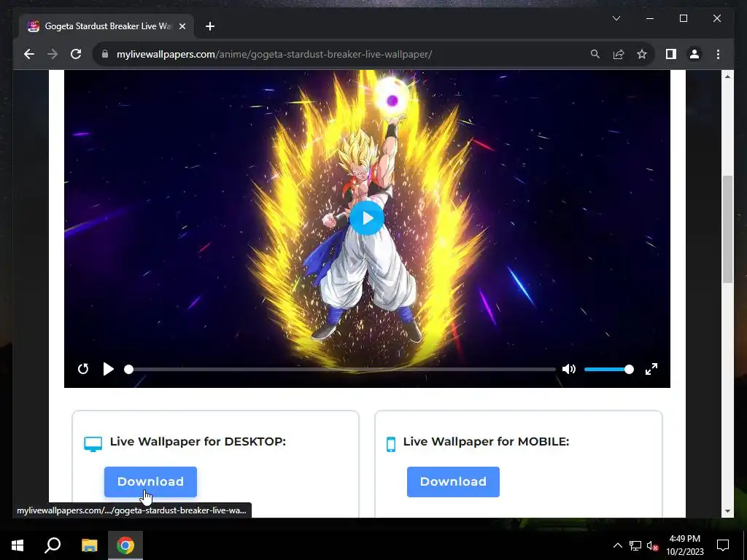Screen dimensions: 747x560
Task: Open the Windows Start menu
Action: [x=18, y=545]
